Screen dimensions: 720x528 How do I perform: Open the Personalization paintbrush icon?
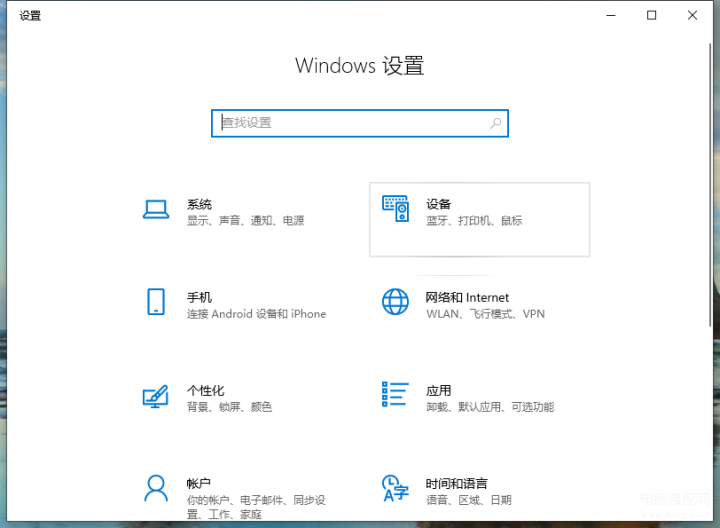(156, 396)
